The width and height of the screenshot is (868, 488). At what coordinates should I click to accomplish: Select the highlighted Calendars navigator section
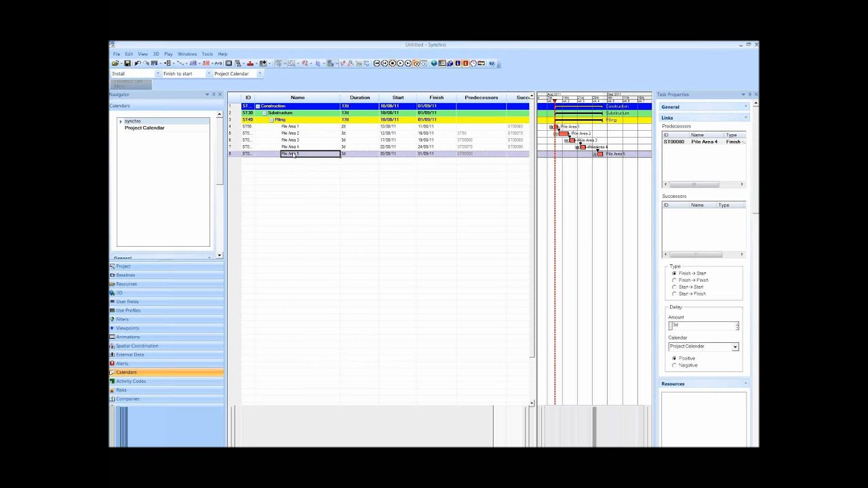pyautogui.click(x=166, y=372)
